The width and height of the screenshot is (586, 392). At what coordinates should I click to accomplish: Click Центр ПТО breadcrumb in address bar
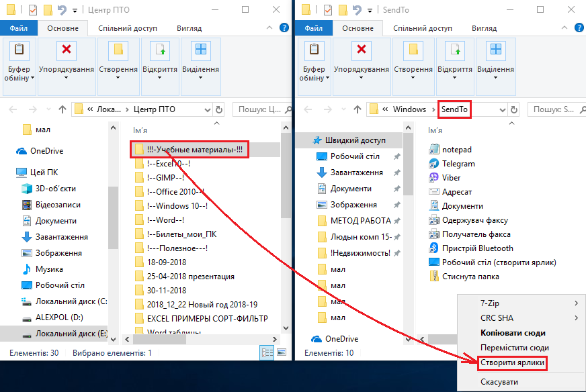coord(155,109)
